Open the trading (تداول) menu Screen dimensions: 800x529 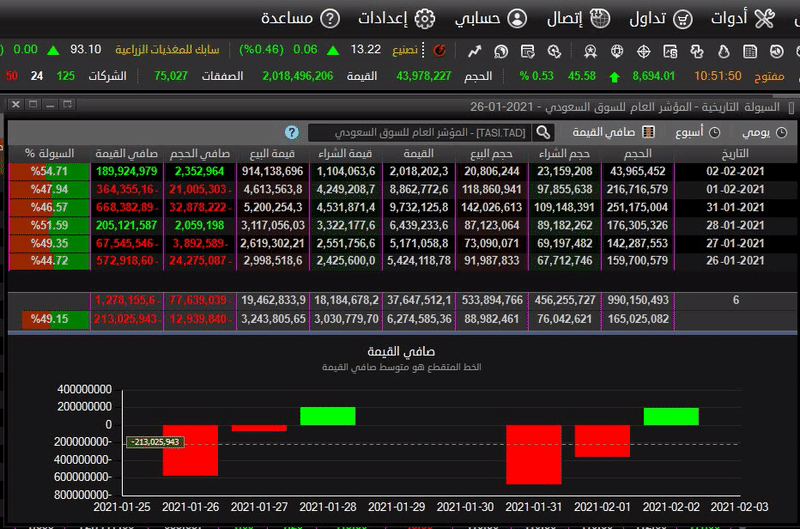[x=661, y=19]
